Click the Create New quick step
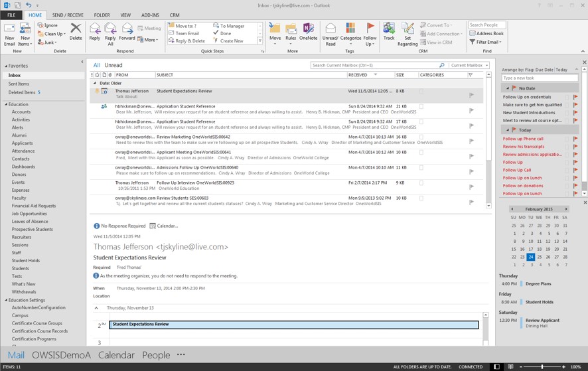 [228, 41]
